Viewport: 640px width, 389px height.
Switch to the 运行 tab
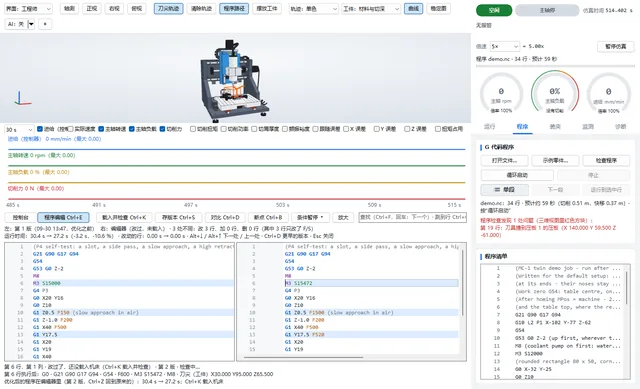(x=489, y=127)
